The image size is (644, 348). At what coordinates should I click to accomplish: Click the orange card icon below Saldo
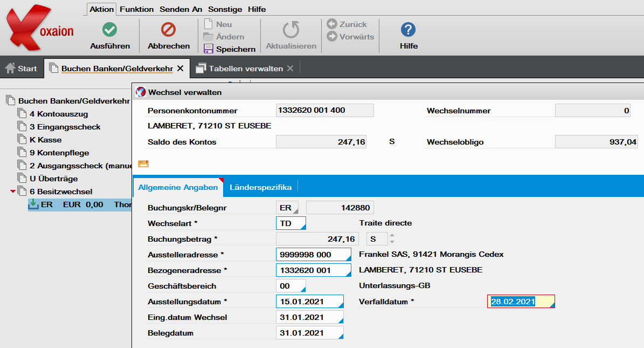[x=143, y=163]
